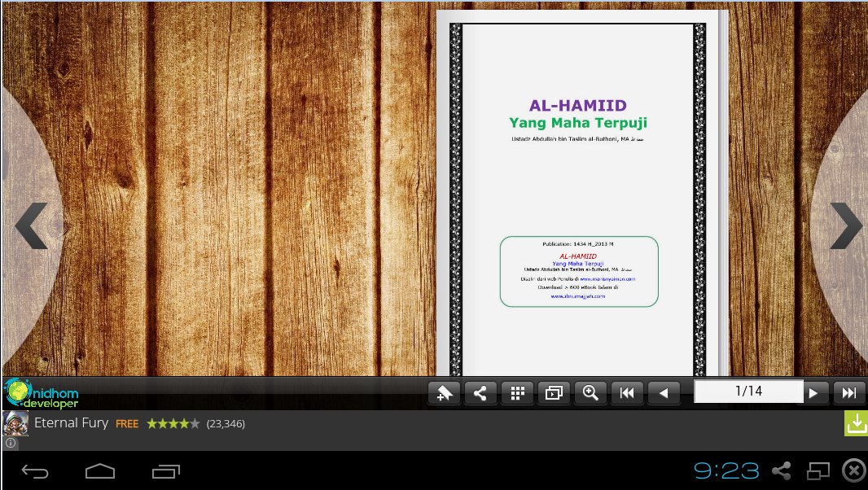Go to the next page in toolbar

click(x=813, y=393)
